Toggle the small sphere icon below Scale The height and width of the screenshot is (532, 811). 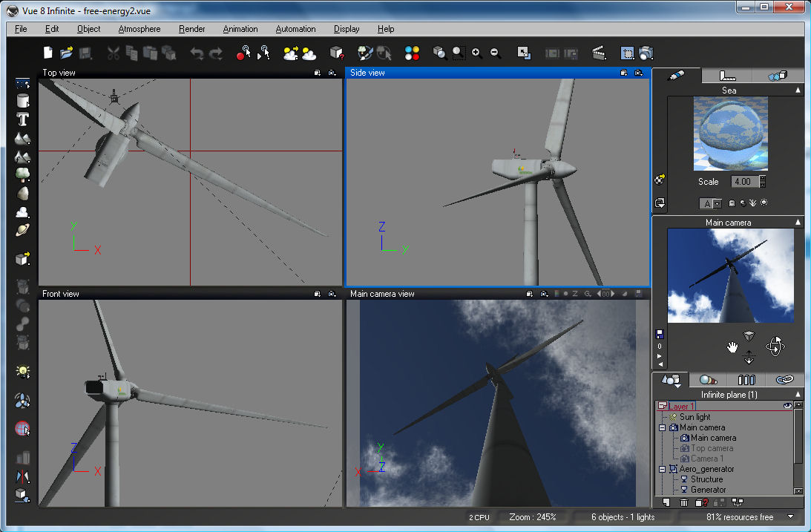pyautogui.click(x=743, y=203)
